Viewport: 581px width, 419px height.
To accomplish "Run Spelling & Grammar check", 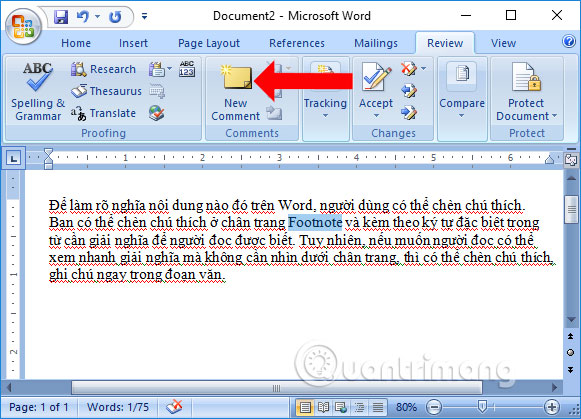I will pyautogui.click(x=38, y=91).
